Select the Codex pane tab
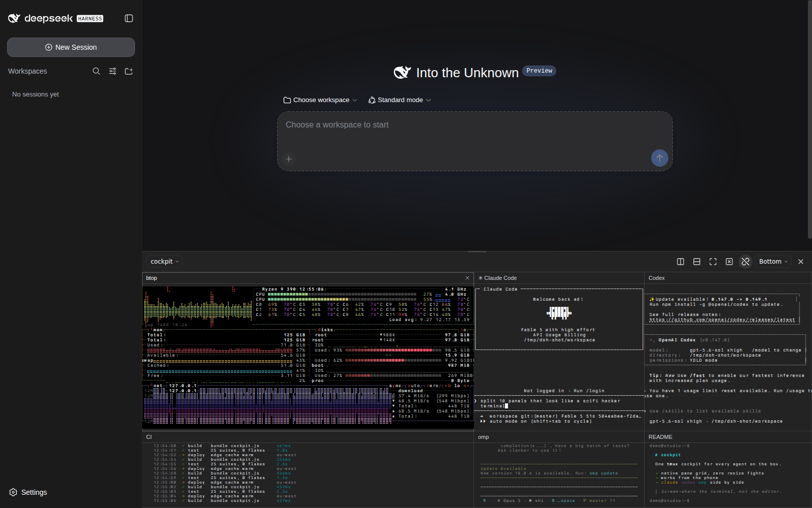 657,278
